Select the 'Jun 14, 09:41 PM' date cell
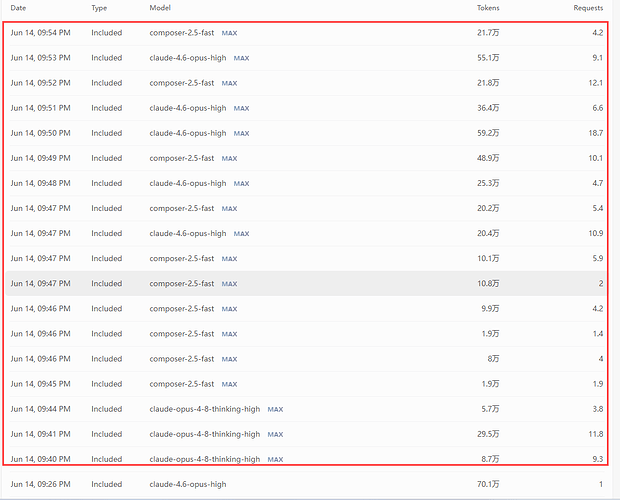Viewport: 620px width, 500px height. pyautogui.click(x=40, y=434)
